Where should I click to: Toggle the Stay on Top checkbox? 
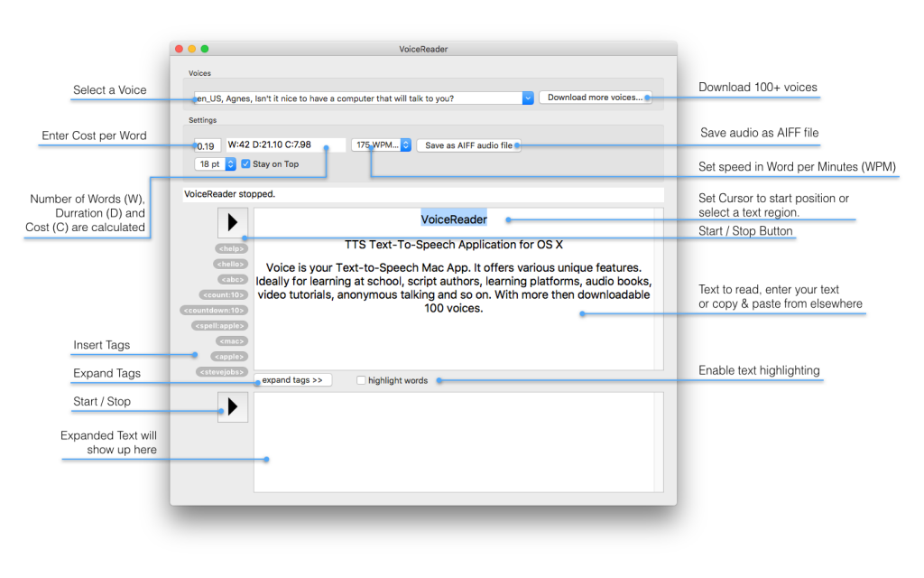click(245, 164)
